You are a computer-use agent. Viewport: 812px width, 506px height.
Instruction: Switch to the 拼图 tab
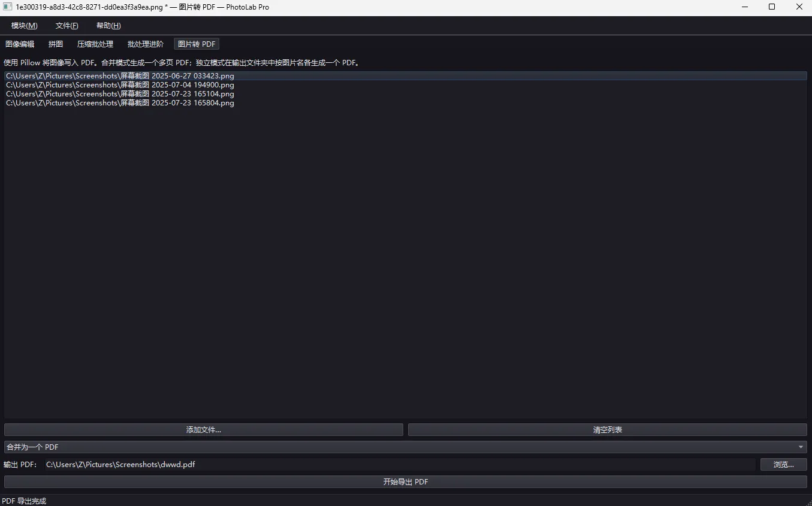pos(56,44)
